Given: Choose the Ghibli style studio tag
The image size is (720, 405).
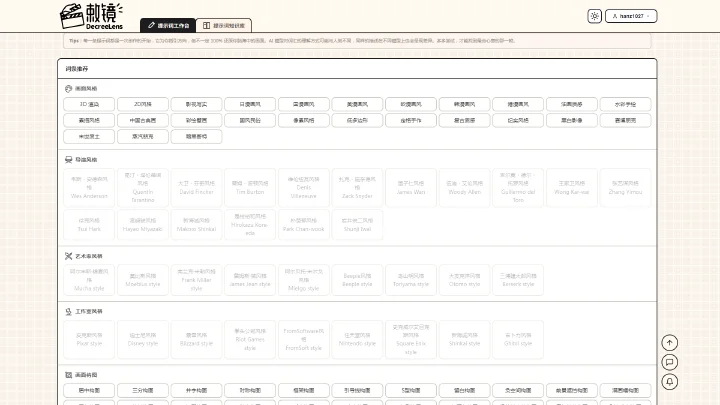Looking at the screenshot, I should click(518, 339).
